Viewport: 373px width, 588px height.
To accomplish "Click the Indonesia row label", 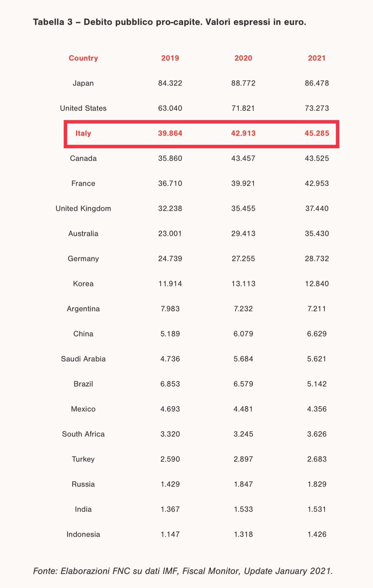I will click(x=83, y=534).
